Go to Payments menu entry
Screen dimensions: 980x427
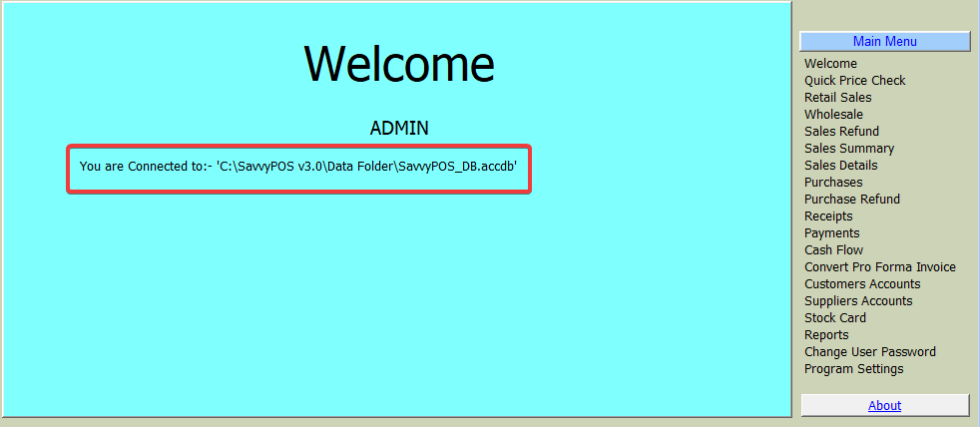pyautogui.click(x=831, y=233)
